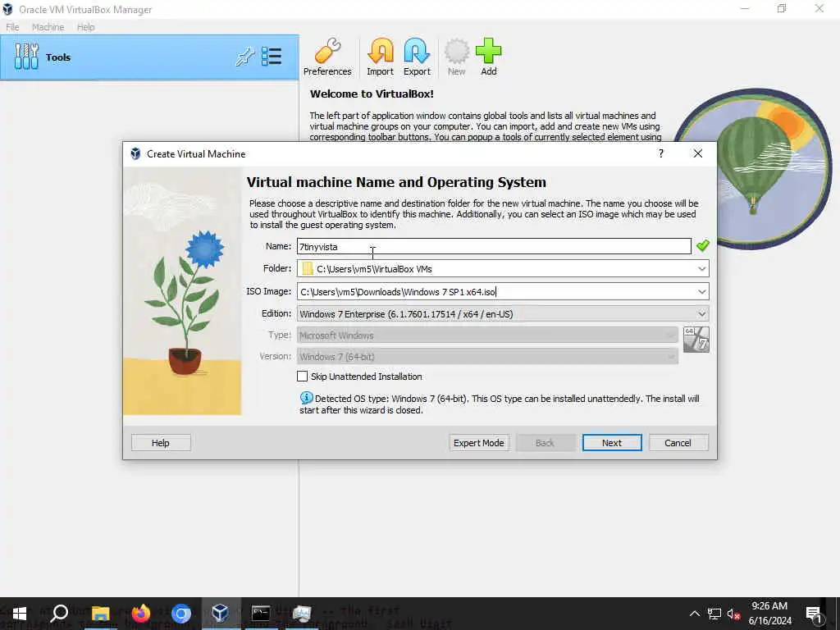Open the blue circular browser taskbar icon
840x630 pixels.
point(181,614)
